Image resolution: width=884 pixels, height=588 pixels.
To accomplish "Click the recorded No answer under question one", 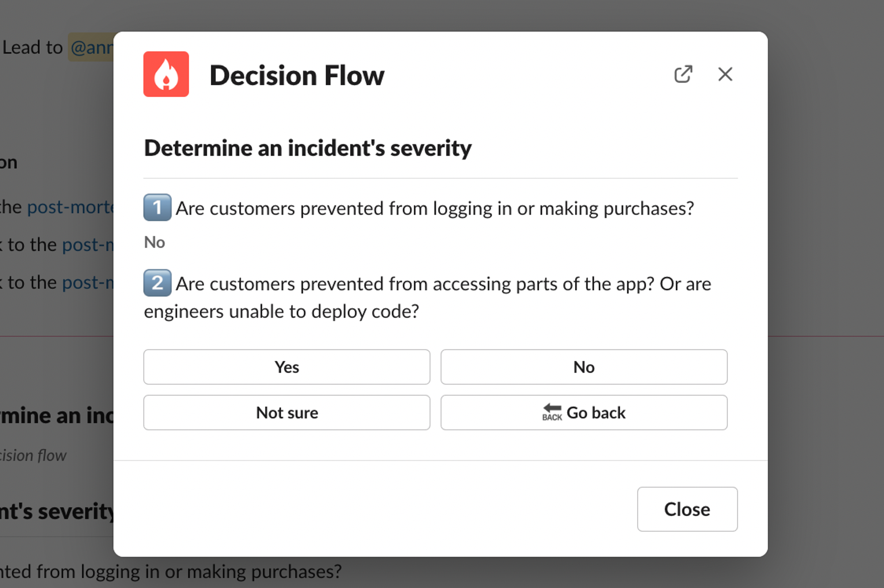I will click(x=154, y=243).
